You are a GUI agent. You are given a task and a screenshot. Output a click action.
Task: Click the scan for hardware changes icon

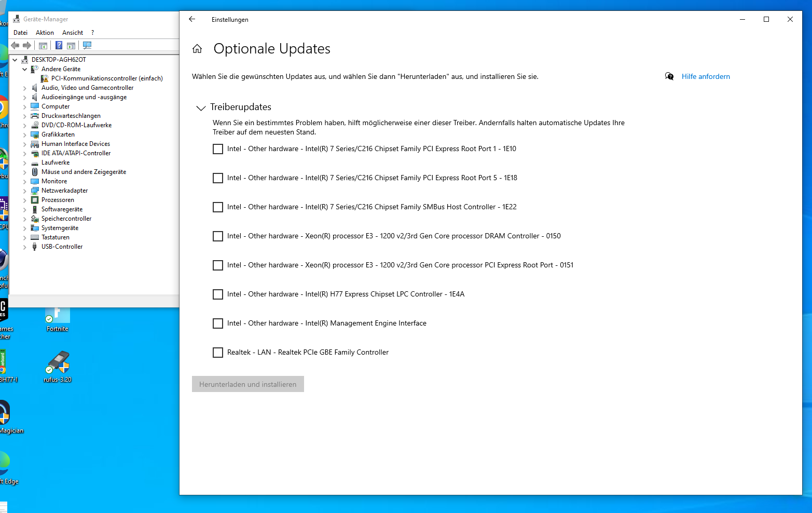87,46
